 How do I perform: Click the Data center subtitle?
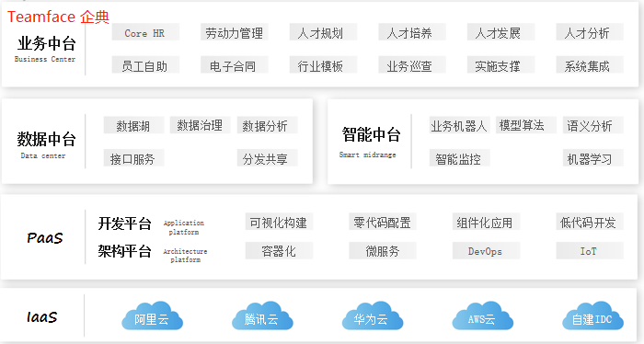[x=43, y=156]
